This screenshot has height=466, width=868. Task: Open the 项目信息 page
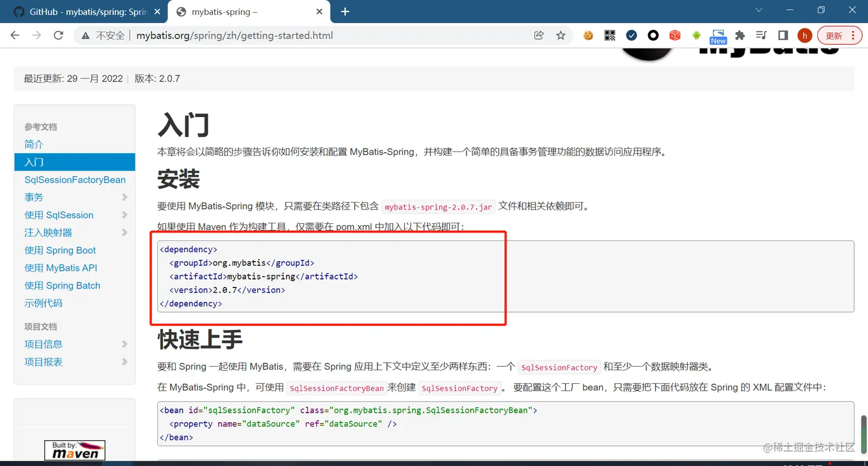tap(43, 344)
